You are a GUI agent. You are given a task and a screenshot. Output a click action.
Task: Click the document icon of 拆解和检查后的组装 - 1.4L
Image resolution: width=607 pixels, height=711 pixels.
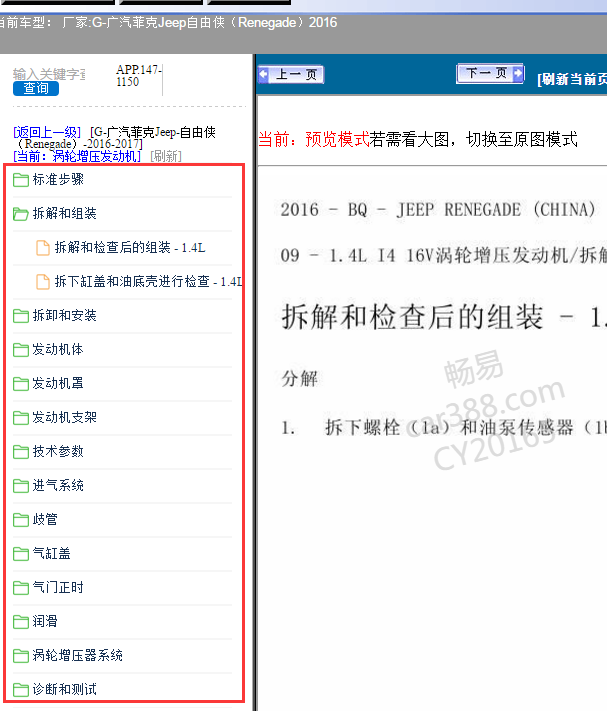pyautogui.click(x=43, y=248)
